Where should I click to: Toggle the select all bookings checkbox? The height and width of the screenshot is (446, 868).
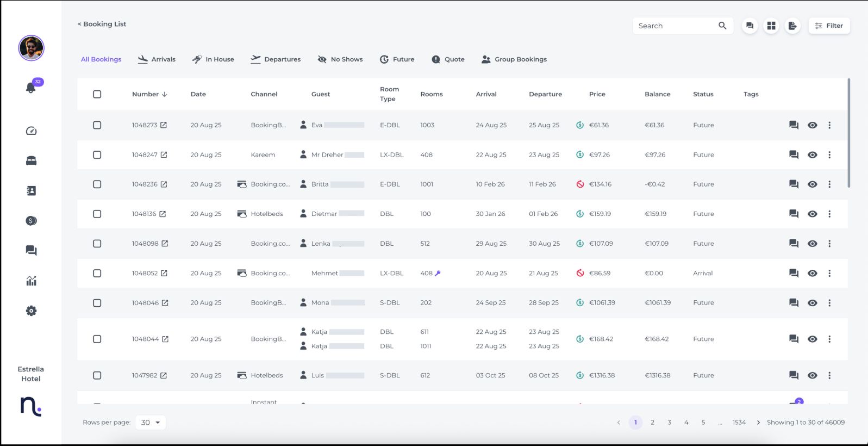pyautogui.click(x=97, y=94)
